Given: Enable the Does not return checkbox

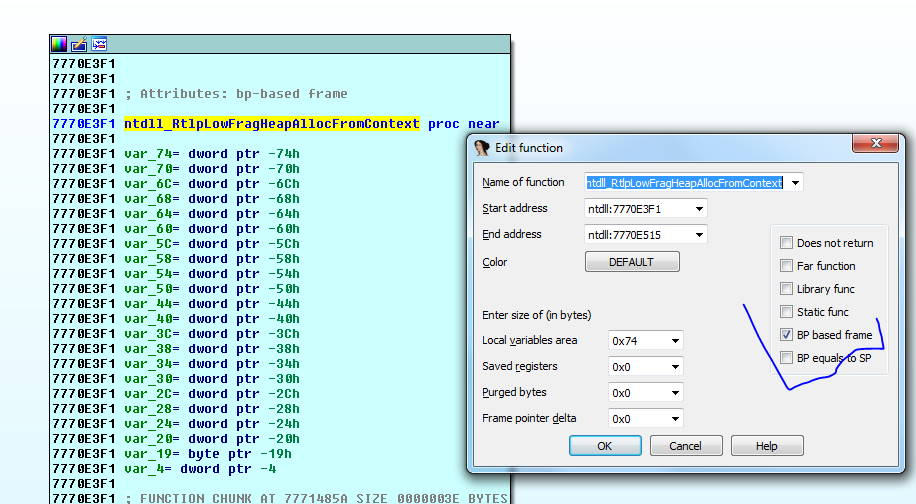Looking at the screenshot, I should coord(787,243).
